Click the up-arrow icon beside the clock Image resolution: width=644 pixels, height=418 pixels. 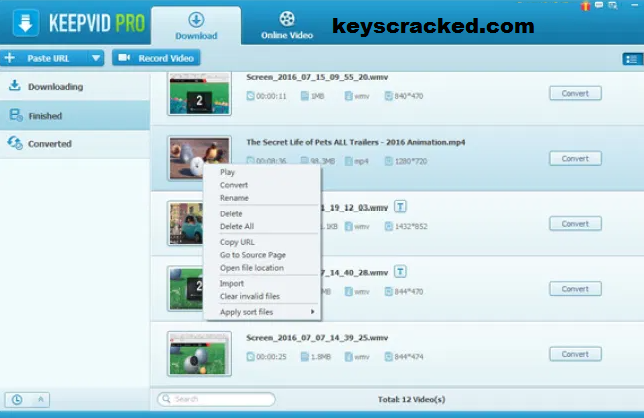(40, 399)
